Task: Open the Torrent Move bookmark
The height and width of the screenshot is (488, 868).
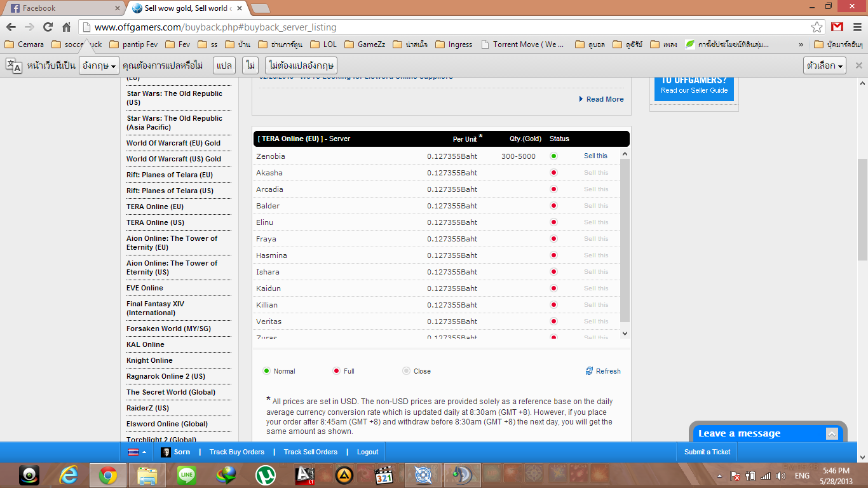Action: click(523, 44)
